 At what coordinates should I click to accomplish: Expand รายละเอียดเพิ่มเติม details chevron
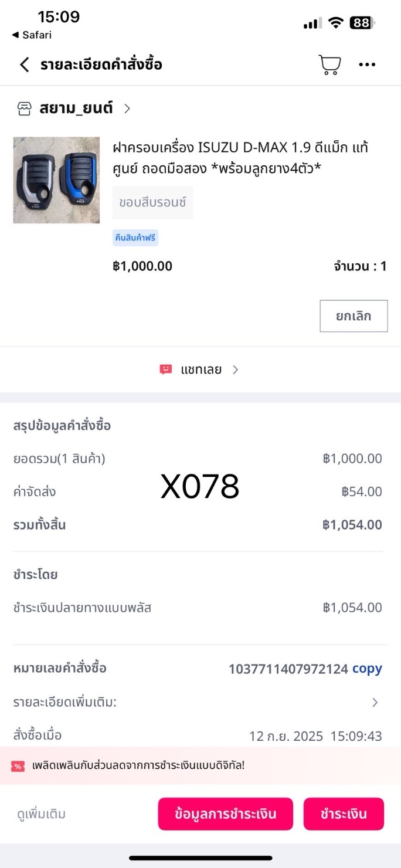pyautogui.click(x=375, y=702)
